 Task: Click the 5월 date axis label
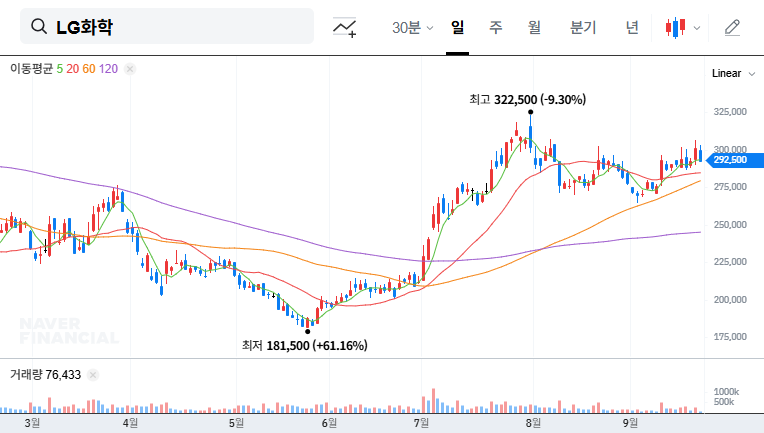(x=236, y=423)
